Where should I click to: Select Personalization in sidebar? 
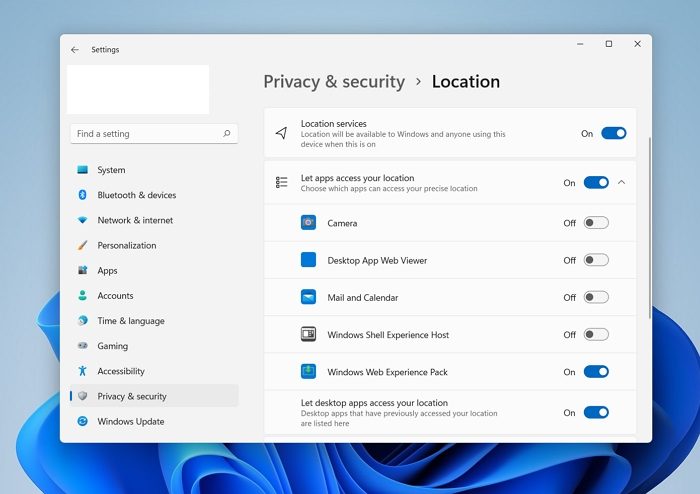pos(154,245)
